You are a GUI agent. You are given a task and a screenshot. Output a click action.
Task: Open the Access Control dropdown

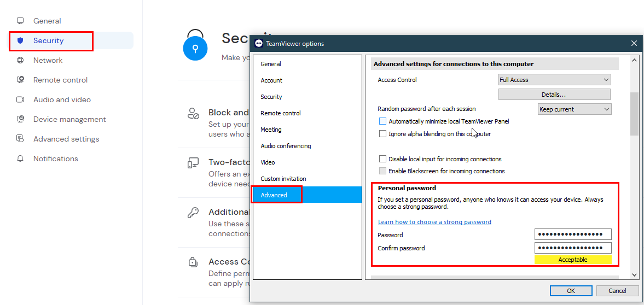(x=554, y=80)
